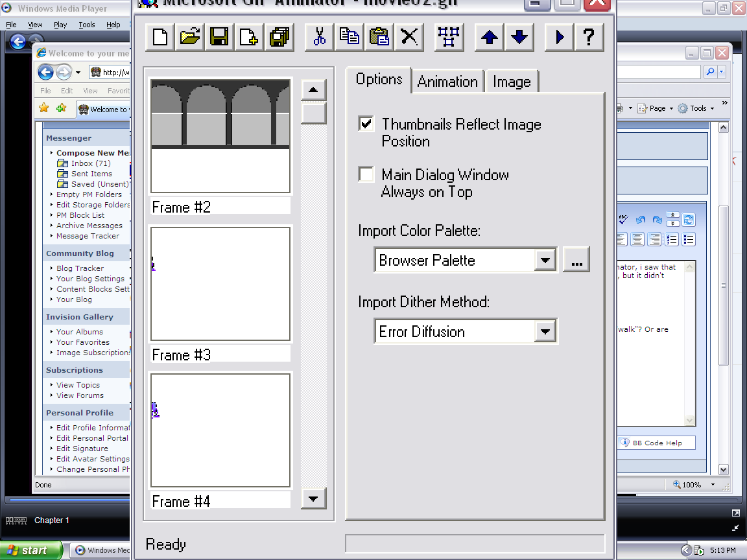The width and height of the screenshot is (747, 560).
Task: Switch to the Image tab
Action: pyautogui.click(x=512, y=81)
